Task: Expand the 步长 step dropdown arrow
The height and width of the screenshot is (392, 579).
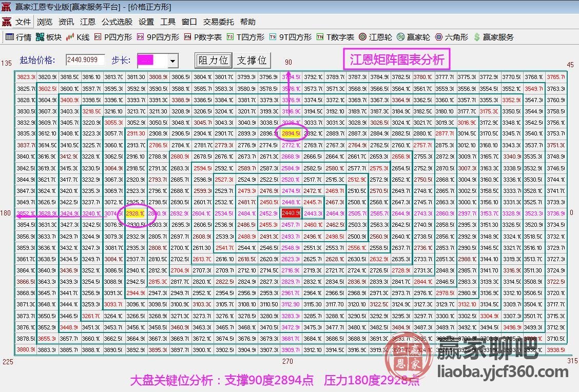Action: tap(172, 61)
